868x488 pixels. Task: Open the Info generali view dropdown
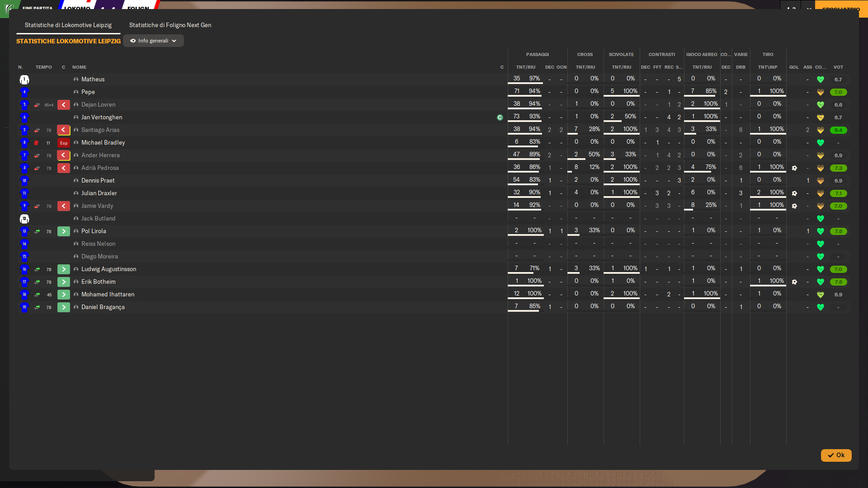coord(153,41)
